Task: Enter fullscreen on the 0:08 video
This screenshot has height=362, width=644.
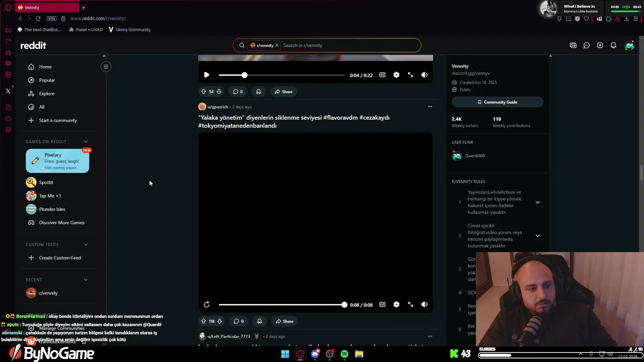Action: 411,305
